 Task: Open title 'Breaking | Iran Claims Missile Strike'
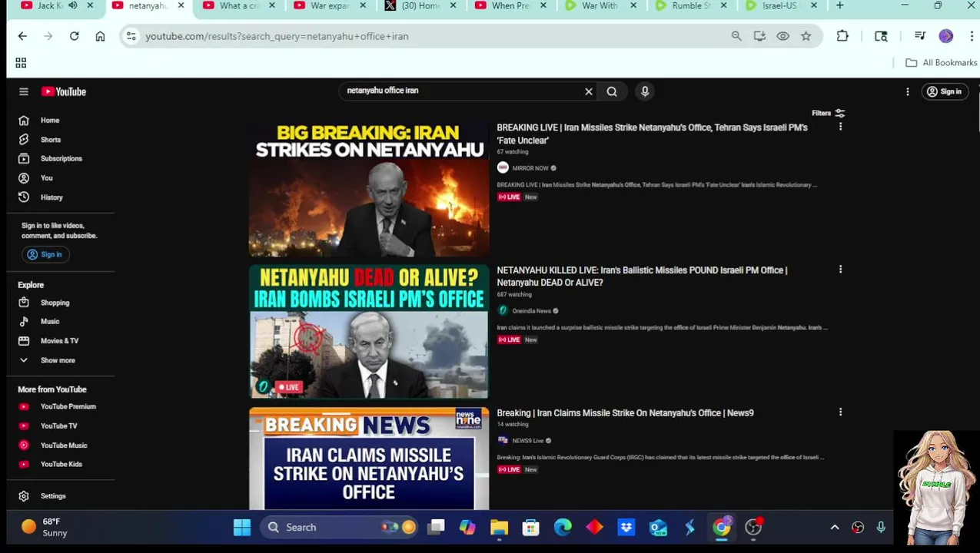click(x=625, y=413)
